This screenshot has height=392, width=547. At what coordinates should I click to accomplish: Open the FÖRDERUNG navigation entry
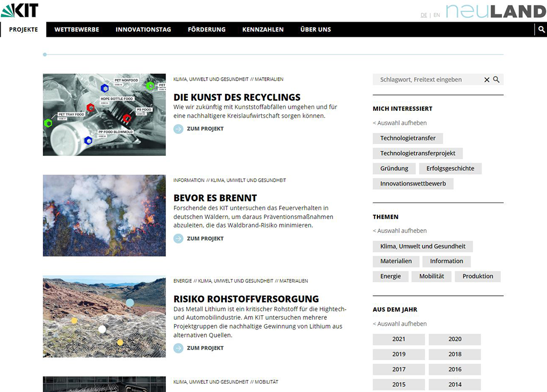tap(206, 29)
